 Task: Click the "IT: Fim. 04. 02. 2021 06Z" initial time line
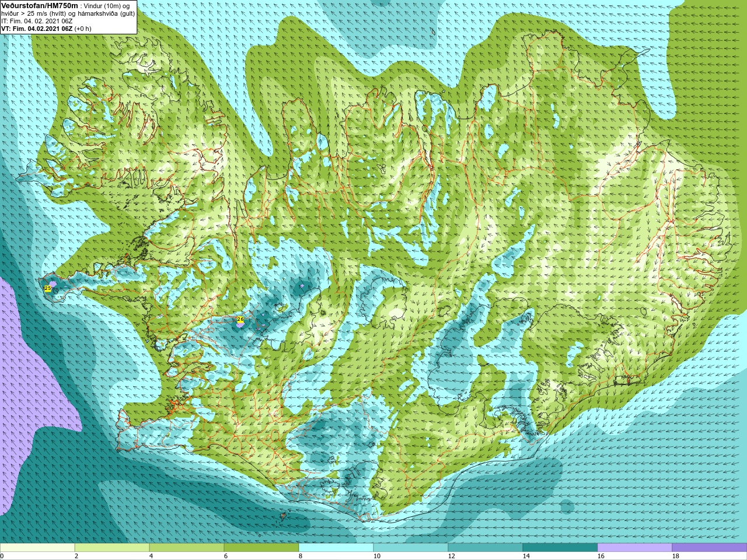point(37,21)
